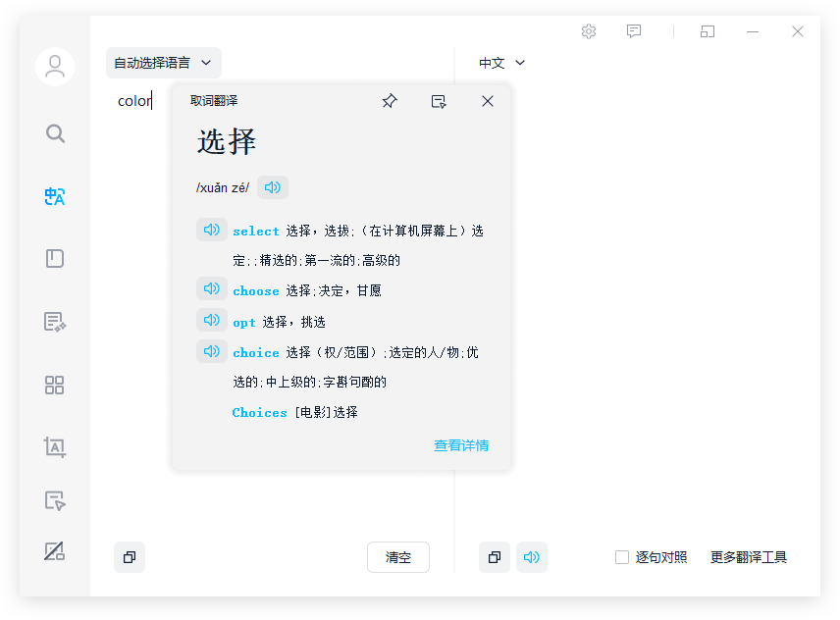
Task: Expand the popout icon on the popup
Action: point(439,100)
